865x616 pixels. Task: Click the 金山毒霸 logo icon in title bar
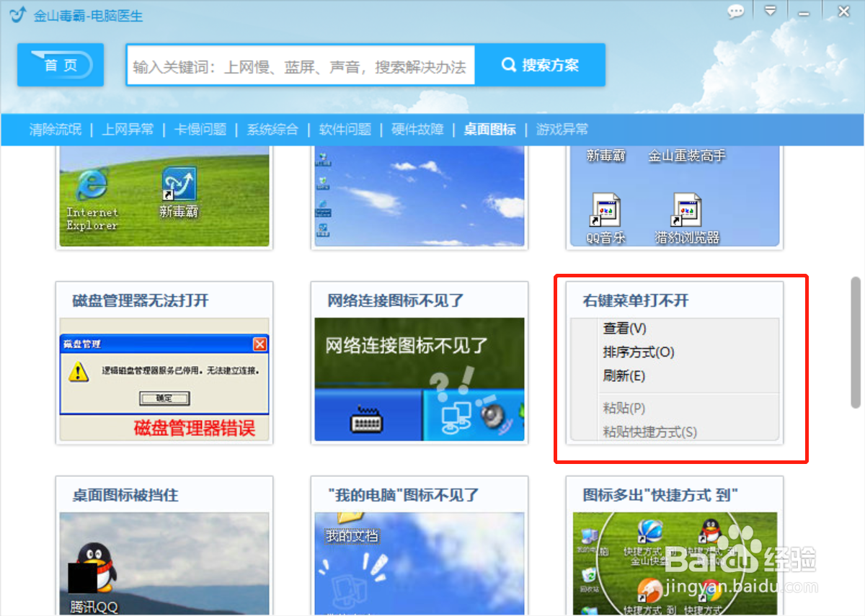tap(17, 14)
